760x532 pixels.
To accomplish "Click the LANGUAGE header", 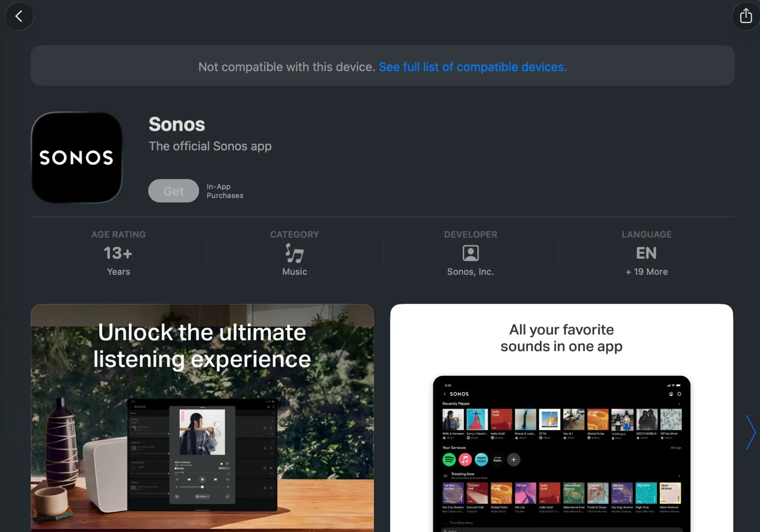I will (646, 234).
